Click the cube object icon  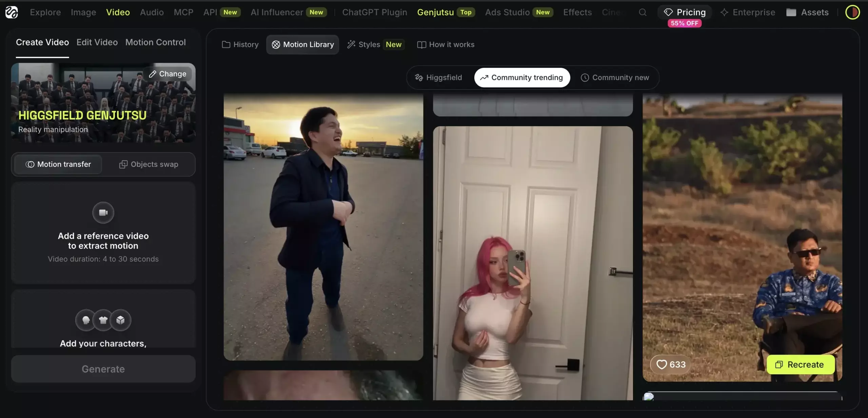(x=120, y=320)
